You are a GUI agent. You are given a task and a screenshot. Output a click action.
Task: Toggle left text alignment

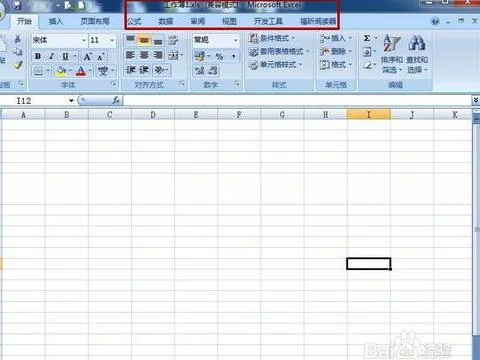130,55
